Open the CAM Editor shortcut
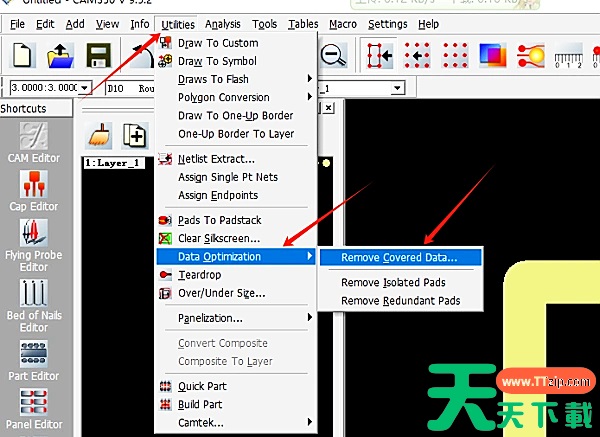The width and height of the screenshot is (600, 437). [x=34, y=143]
